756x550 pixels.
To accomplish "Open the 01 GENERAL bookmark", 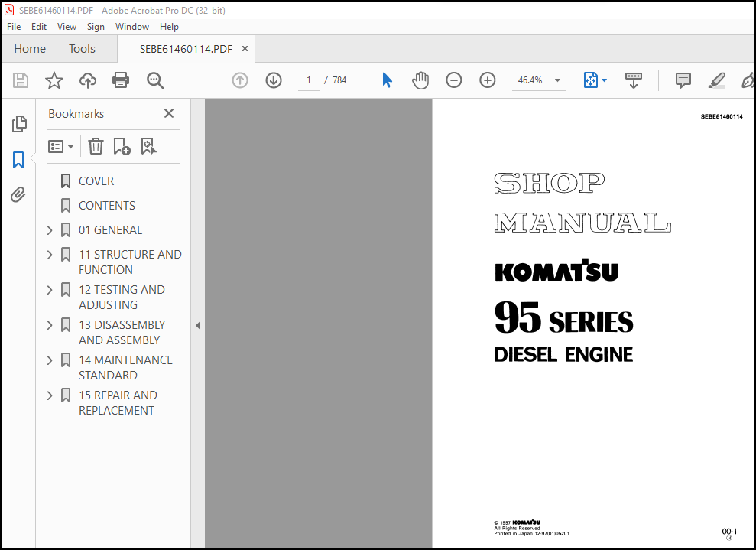I will 110,230.
